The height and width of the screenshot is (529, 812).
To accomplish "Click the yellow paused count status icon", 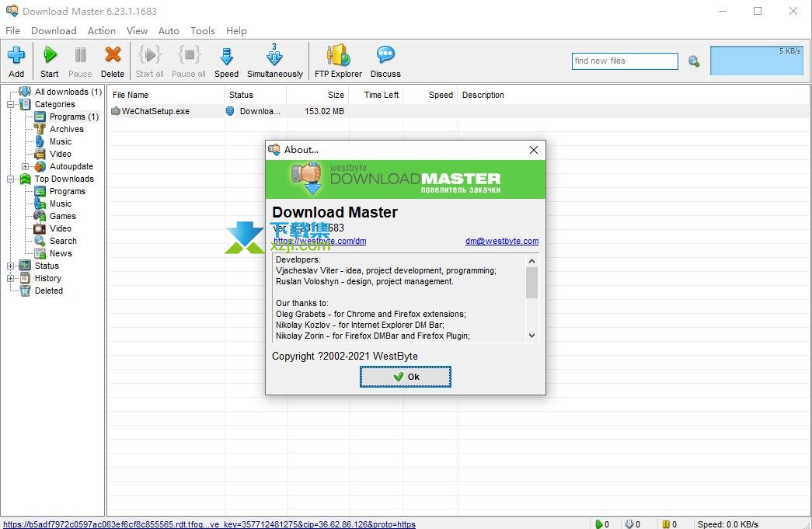I will 666,524.
